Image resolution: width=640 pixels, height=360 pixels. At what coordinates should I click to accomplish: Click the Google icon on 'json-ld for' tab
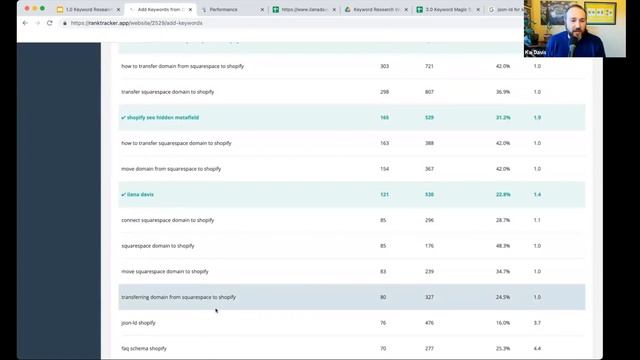click(491, 9)
